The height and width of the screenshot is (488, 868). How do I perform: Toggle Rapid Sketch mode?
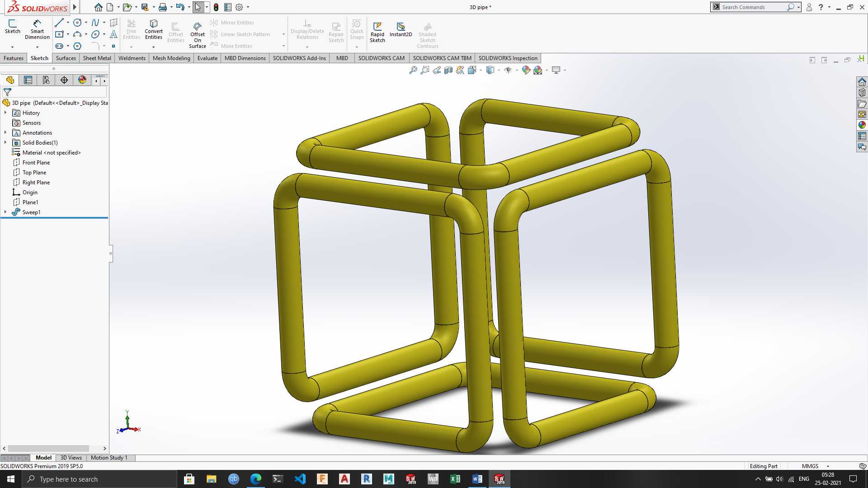tap(377, 32)
